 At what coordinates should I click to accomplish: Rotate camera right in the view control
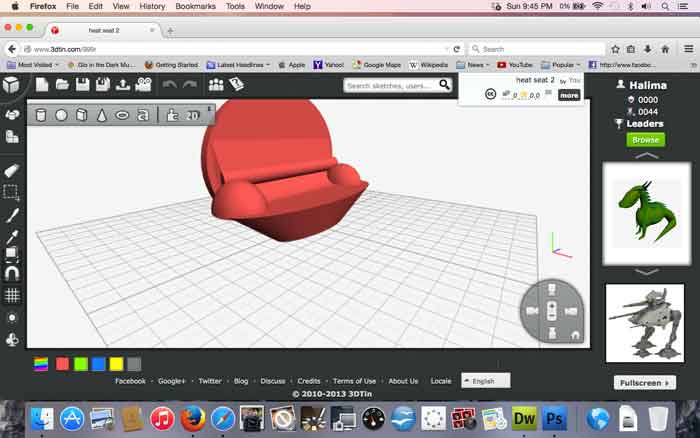click(571, 311)
